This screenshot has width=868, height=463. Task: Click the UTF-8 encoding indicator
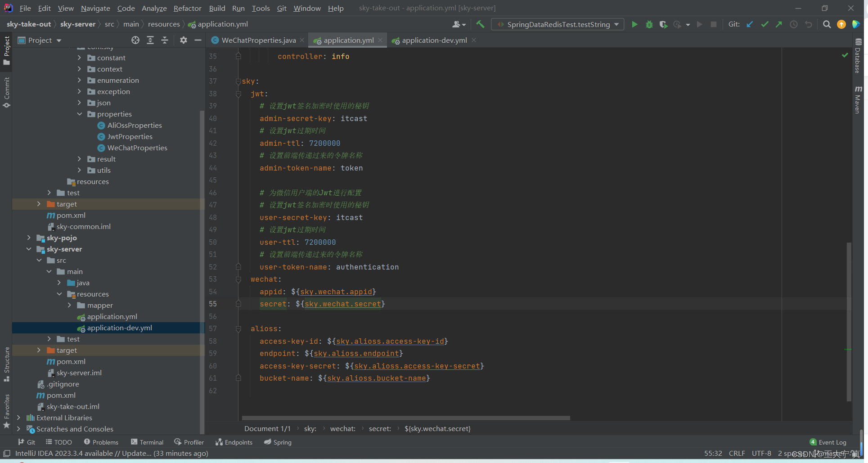[x=761, y=454]
